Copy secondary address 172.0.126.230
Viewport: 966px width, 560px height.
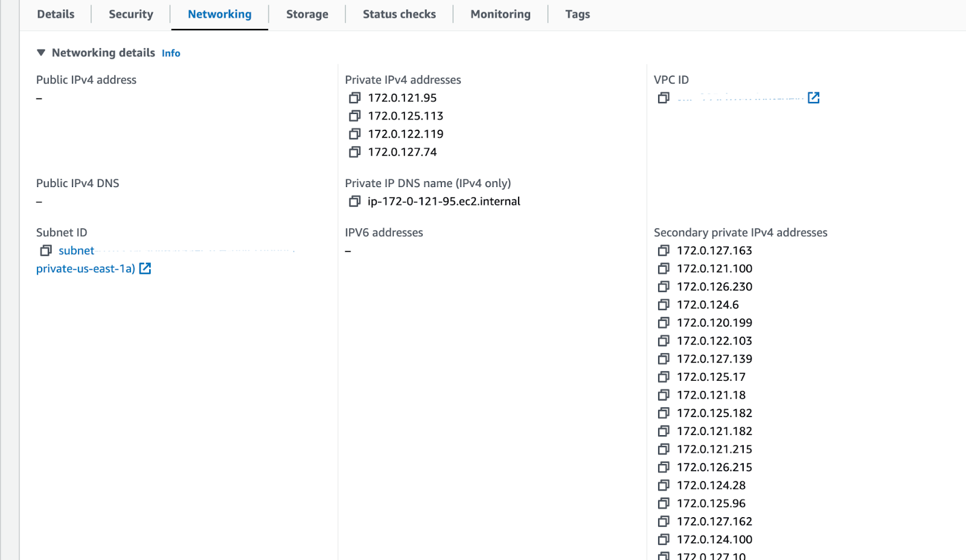(x=664, y=287)
